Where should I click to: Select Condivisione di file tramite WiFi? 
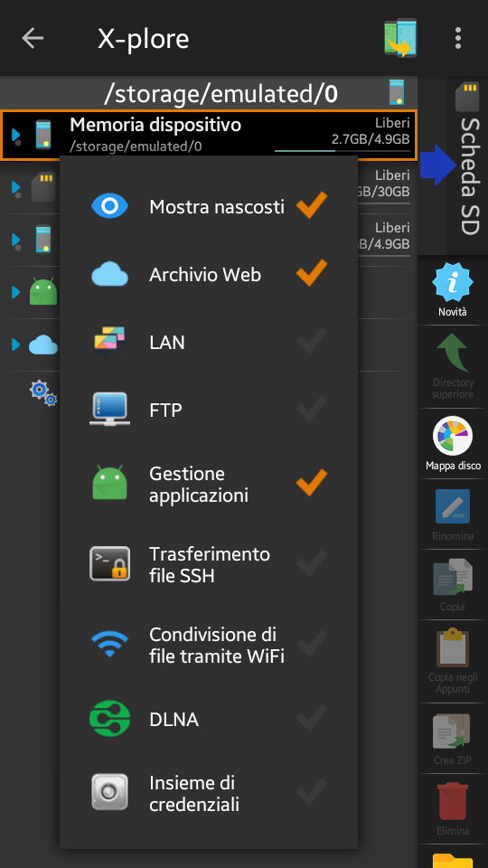pyautogui.click(x=209, y=645)
